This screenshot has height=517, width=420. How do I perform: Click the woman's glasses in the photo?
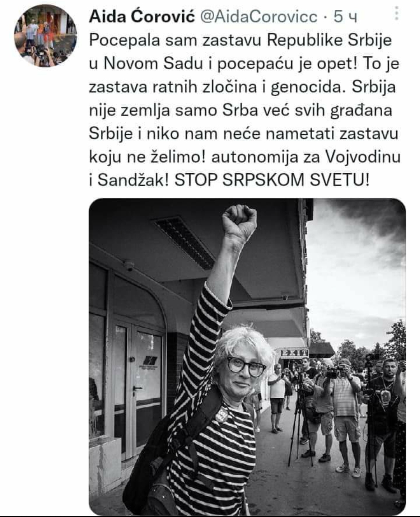[x=246, y=366]
